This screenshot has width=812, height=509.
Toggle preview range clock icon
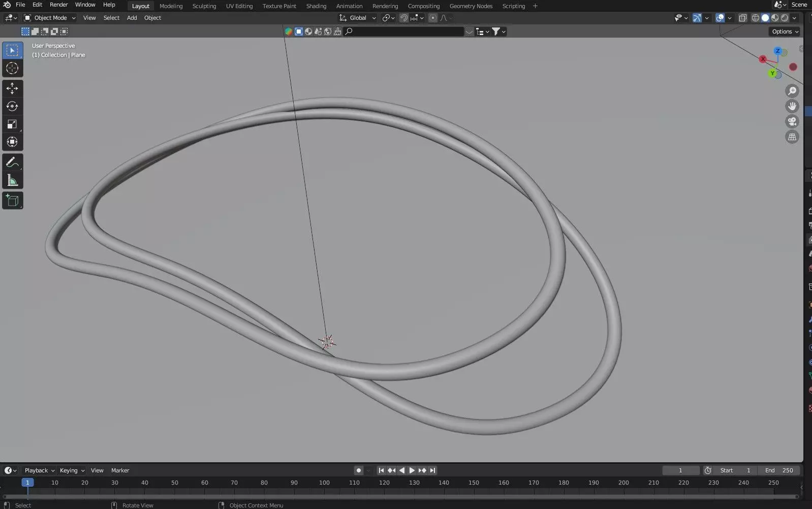click(x=708, y=470)
